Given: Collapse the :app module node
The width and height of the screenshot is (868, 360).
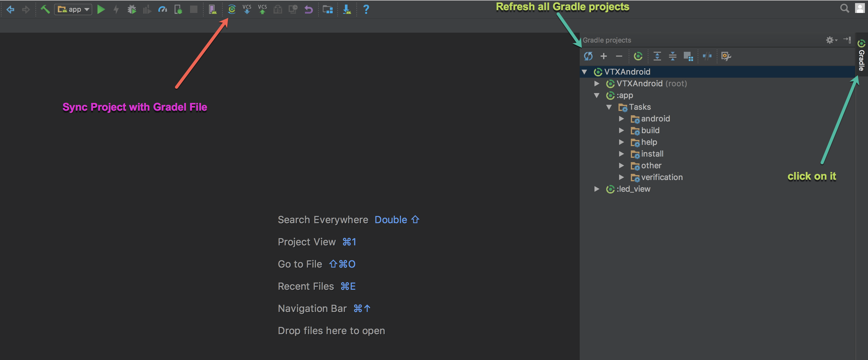Looking at the screenshot, I should point(596,95).
